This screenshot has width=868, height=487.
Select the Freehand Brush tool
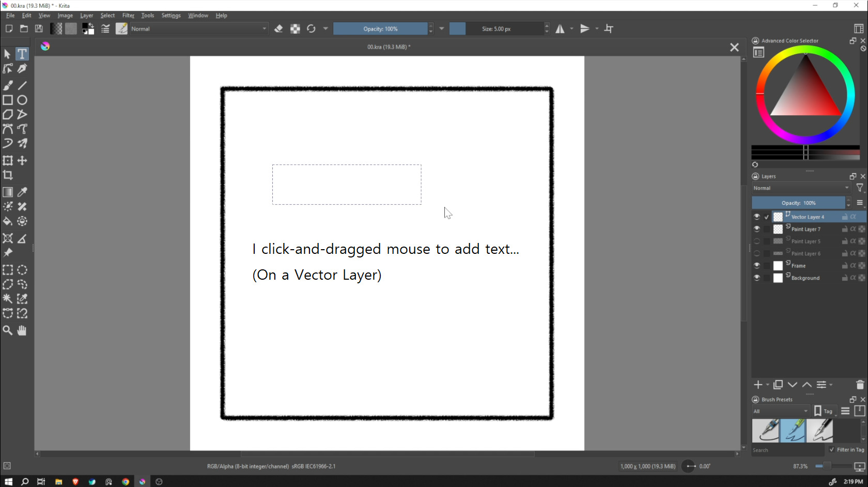8,85
